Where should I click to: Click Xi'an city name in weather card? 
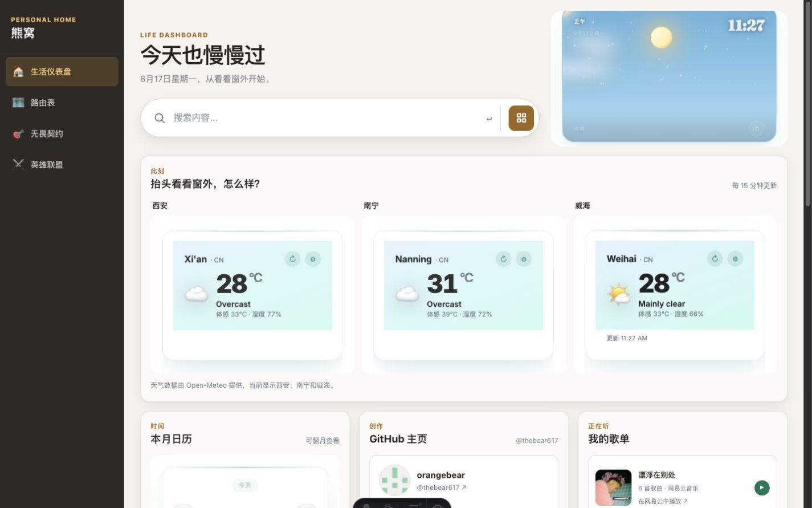pyautogui.click(x=195, y=259)
